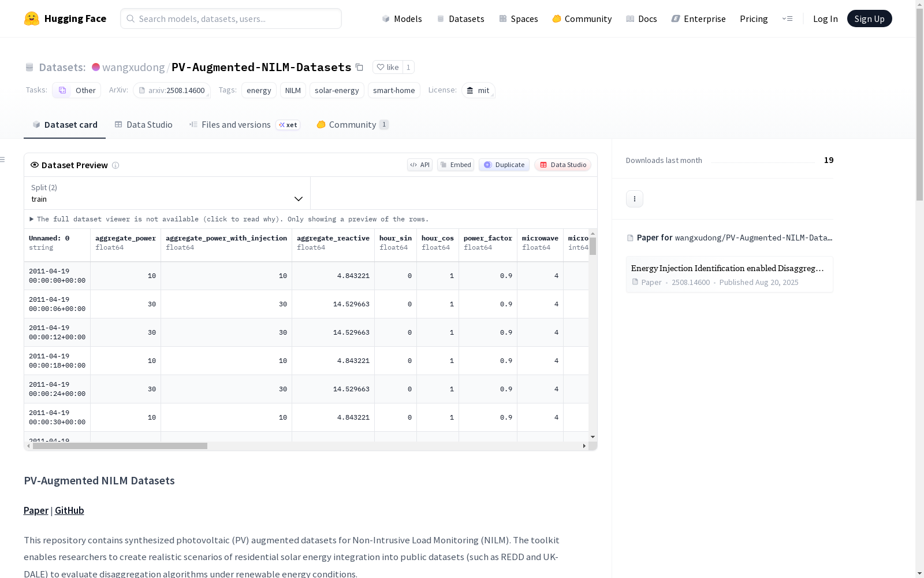Image resolution: width=924 pixels, height=578 pixels.
Task: Click the PV-Augmented NILM Datasets heading
Action: 99,481
